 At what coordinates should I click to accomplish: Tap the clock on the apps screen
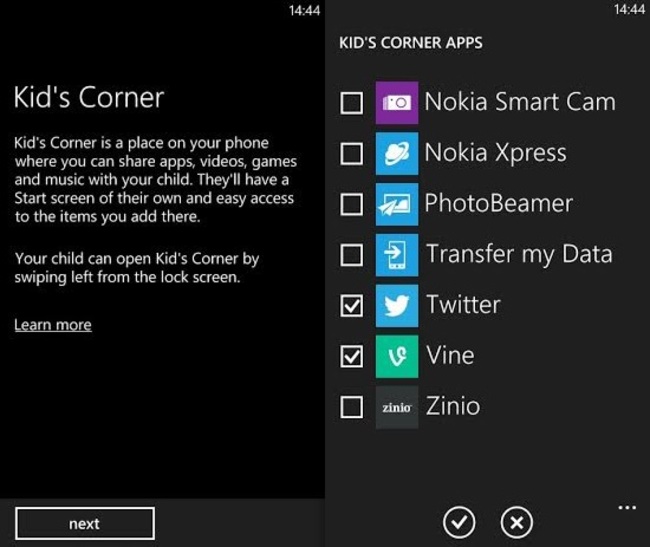629,9
